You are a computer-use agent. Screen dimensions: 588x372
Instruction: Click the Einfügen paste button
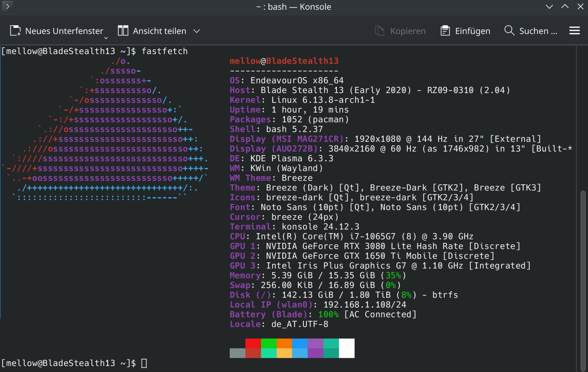click(x=465, y=31)
